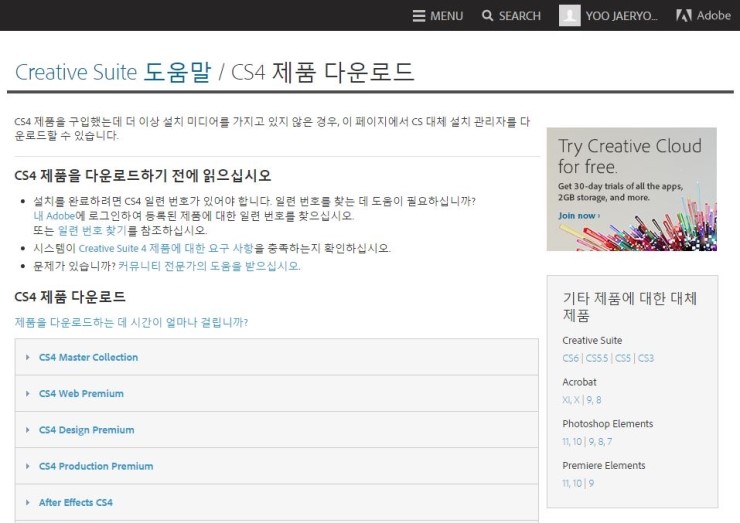Image resolution: width=740 pixels, height=523 pixels.
Task: Click Join now in Creative Cloud ad
Action: click(x=579, y=216)
